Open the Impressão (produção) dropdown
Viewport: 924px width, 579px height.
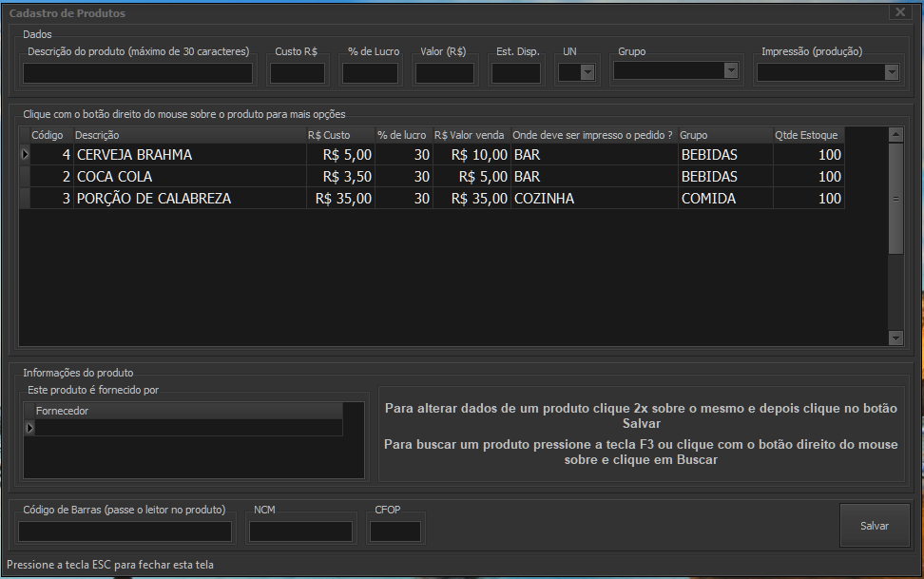coord(891,72)
